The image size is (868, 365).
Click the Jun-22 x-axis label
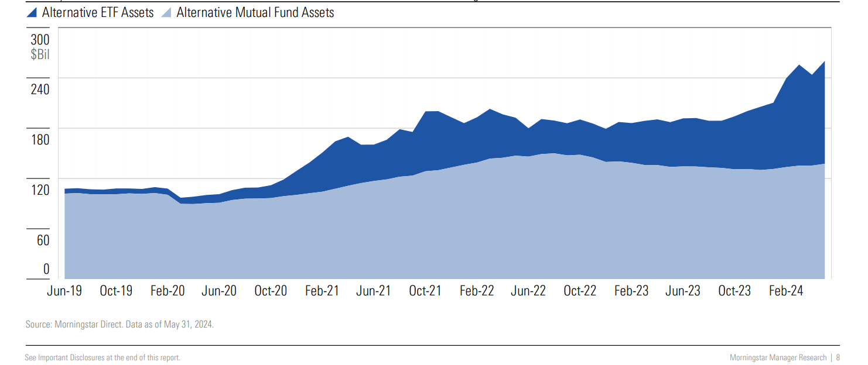point(528,290)
